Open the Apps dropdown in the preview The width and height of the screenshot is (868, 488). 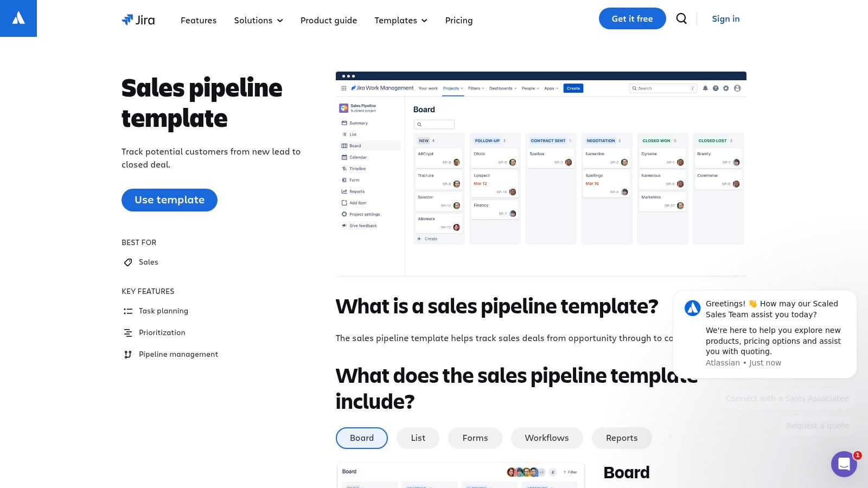551,88
